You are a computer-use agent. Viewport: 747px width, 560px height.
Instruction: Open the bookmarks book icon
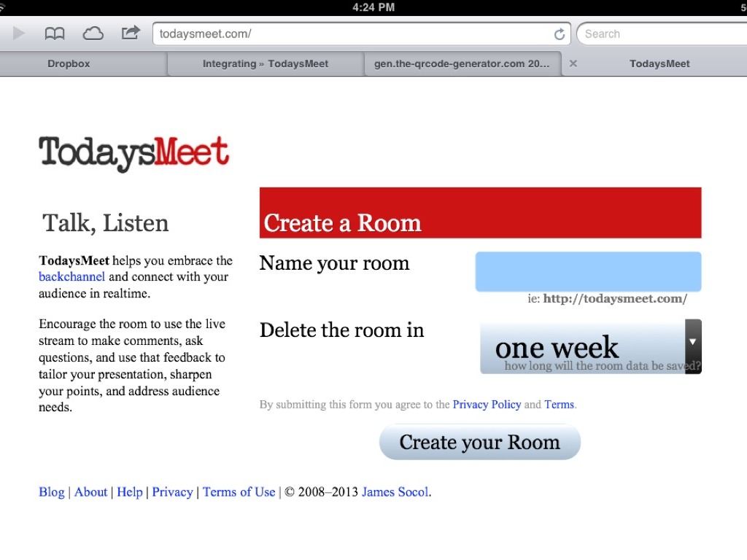point(55,34)
